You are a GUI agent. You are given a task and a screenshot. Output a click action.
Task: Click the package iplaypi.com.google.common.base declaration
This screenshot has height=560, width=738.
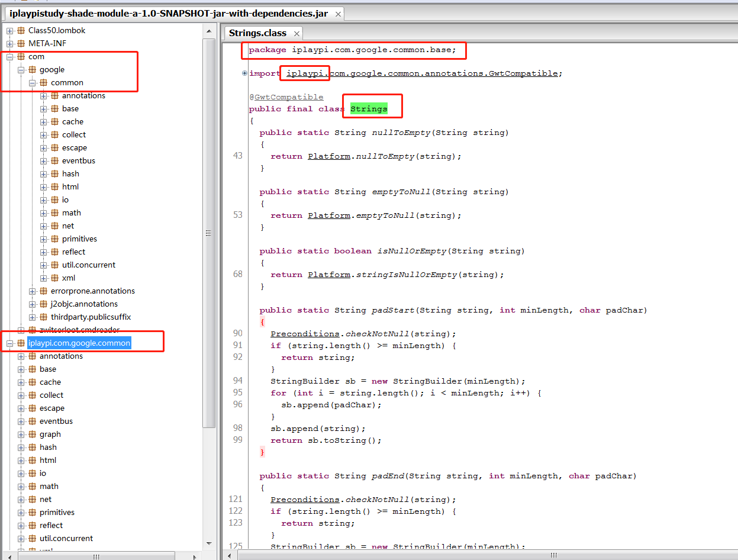(x=353, y=50)
